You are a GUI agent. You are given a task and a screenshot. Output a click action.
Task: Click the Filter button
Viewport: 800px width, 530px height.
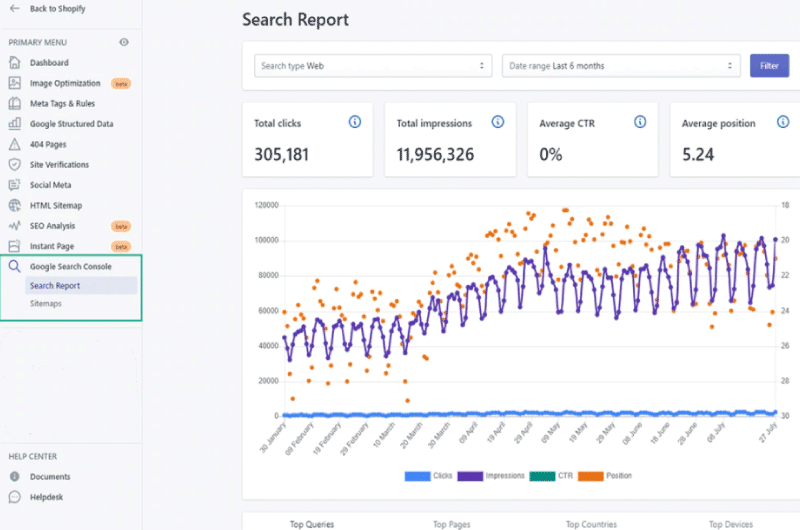pos(769,66)
